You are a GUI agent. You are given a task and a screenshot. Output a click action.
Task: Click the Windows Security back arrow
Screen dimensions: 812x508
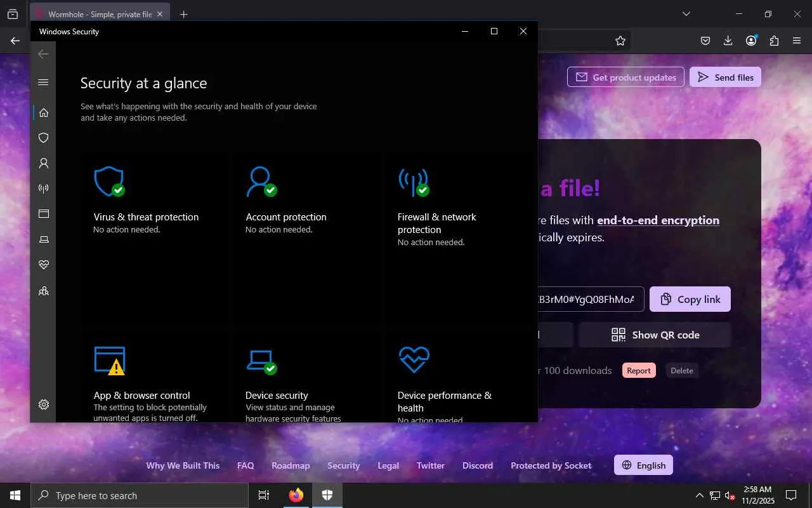pos(43,55)
